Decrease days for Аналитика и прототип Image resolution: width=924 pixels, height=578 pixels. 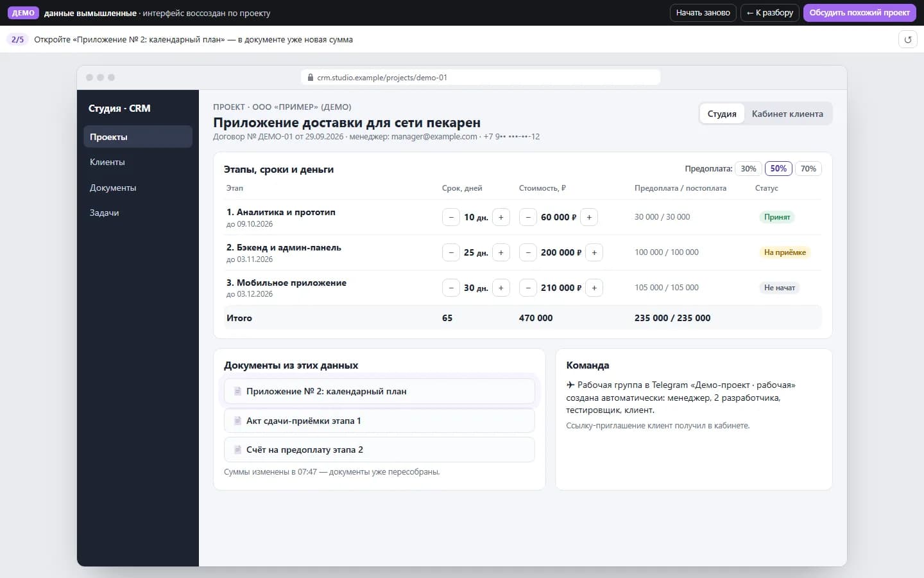pos(451,217)
